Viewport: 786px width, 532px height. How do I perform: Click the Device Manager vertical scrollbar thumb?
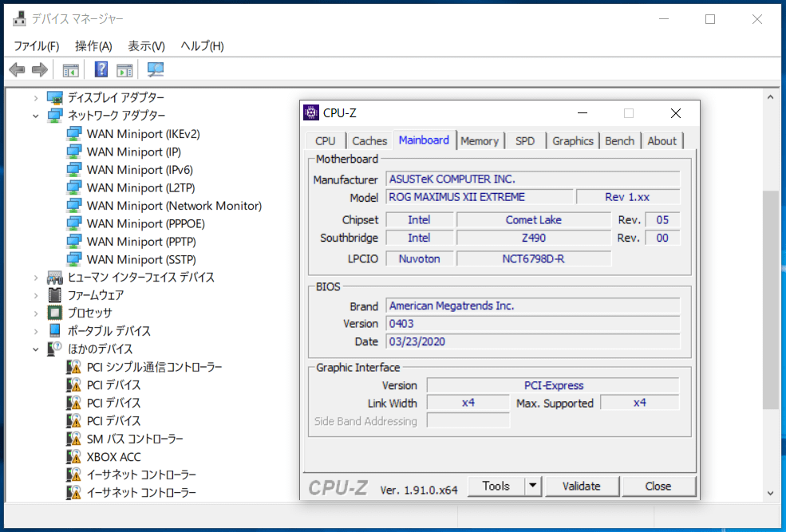click(770, 299)
